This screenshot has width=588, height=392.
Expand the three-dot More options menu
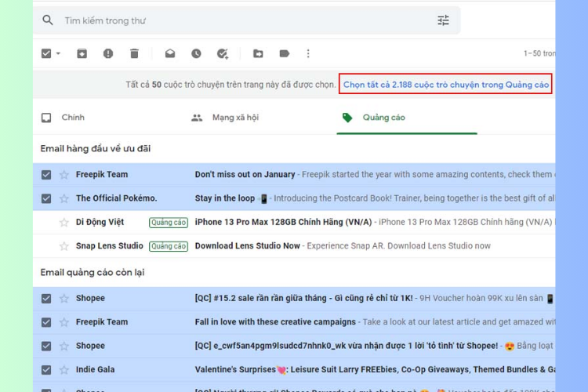(308, 53)
